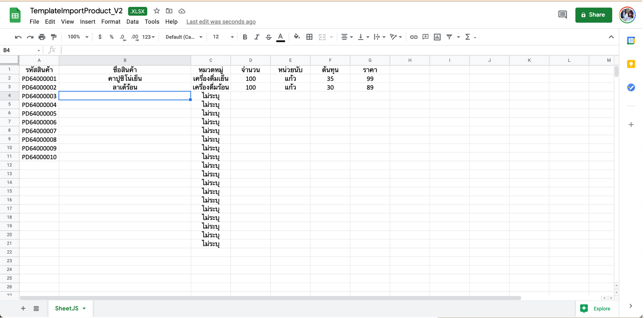Screen dimensions: 644x318
Task: Select the Paint format tool
Action: pyautogui.click(x=54, y=37)
